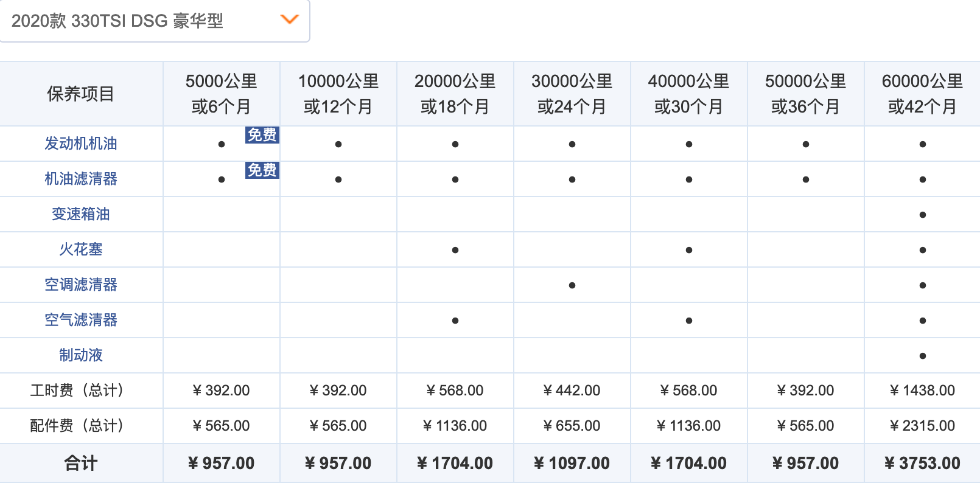Select the 空调滤清器 link
Viewport: 980px width, 483px height.
point(81,285)
